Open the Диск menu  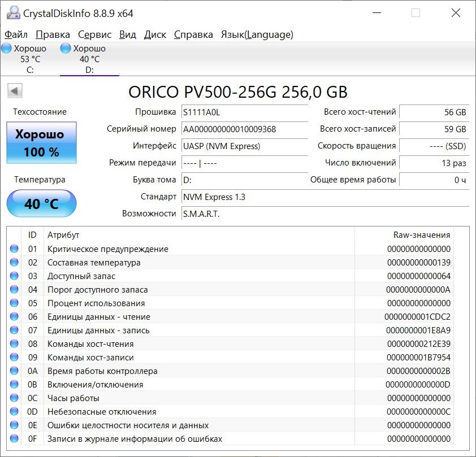(x=155, y=34)
